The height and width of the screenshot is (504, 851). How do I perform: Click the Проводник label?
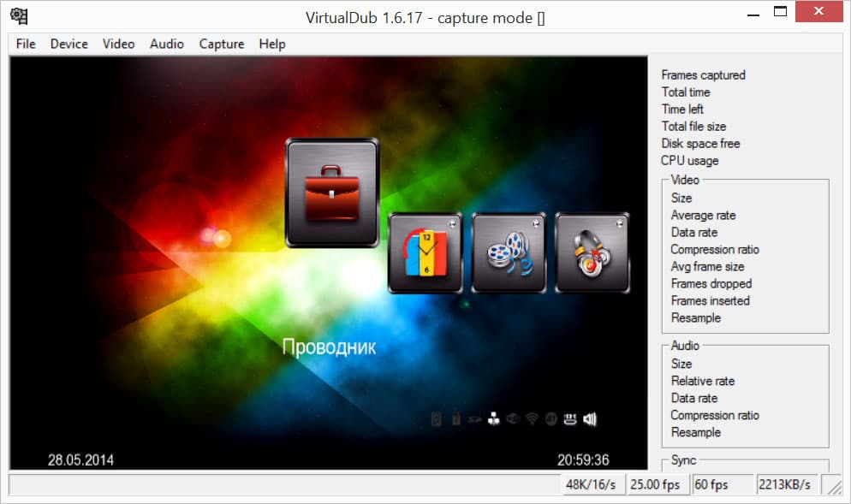329,347
